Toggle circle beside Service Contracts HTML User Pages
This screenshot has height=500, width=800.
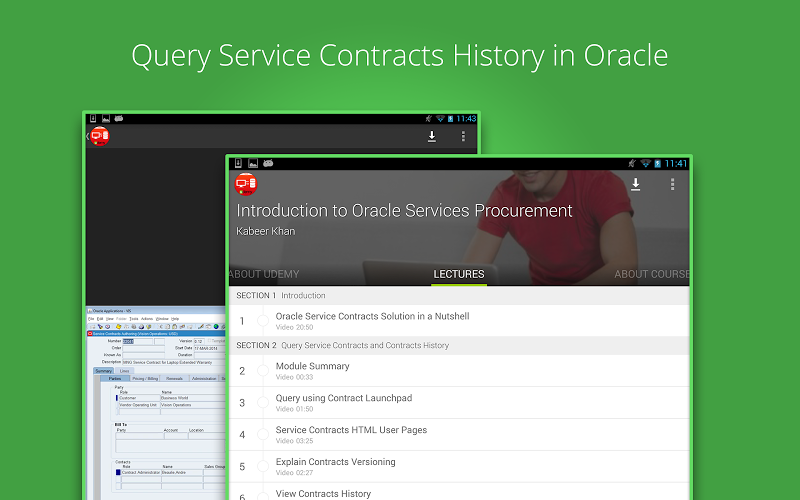pyautogui.click(x=263, y=435)
